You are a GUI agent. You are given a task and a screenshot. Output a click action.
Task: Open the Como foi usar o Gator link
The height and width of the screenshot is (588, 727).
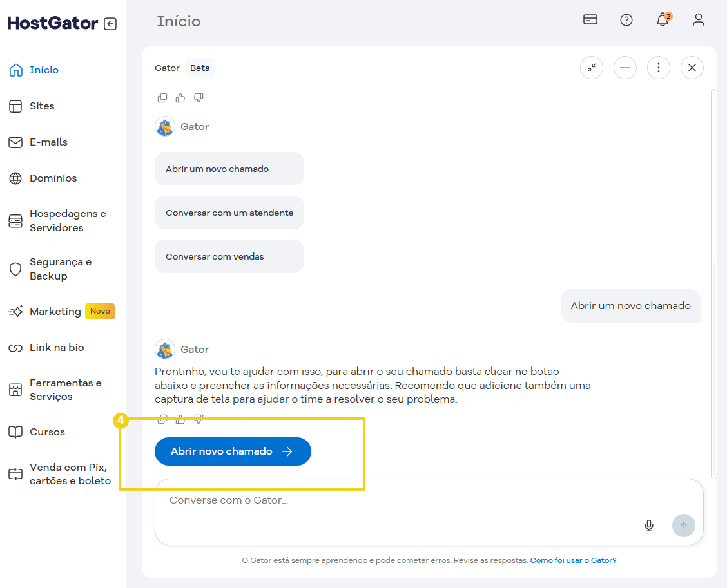point(572,560)
